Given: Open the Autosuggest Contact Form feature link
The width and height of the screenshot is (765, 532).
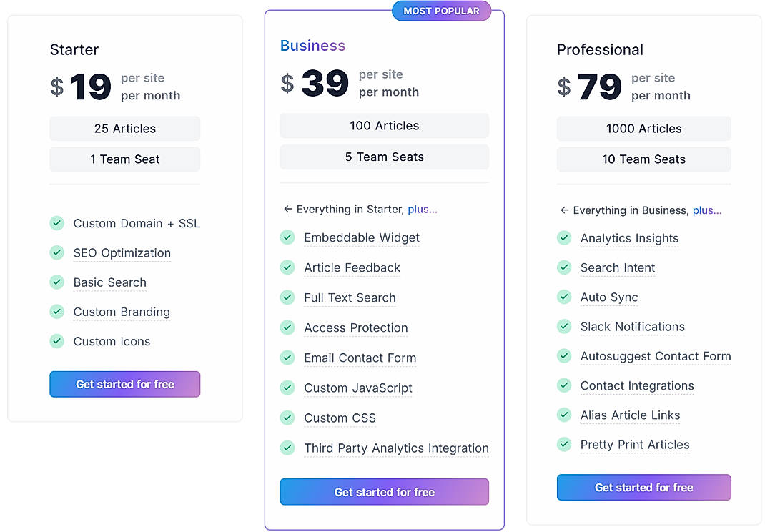Looking at the screenshot, I should tap(656, 356).
